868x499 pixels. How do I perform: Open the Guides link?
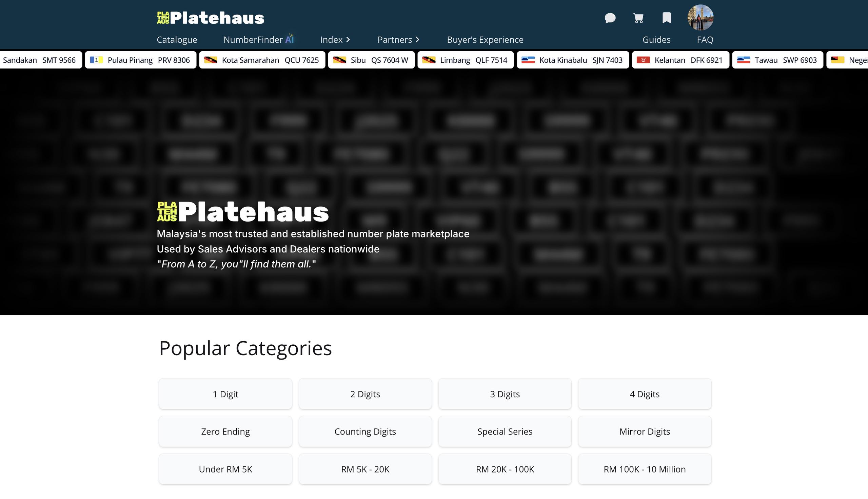click(x=656, y=40)
